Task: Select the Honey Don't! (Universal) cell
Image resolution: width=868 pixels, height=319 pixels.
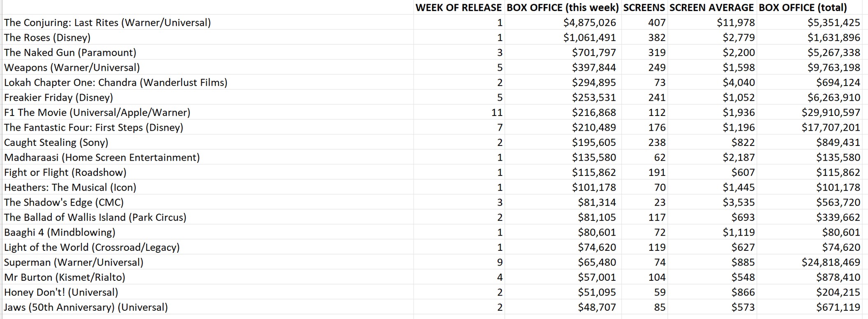Action: [61, 292]
